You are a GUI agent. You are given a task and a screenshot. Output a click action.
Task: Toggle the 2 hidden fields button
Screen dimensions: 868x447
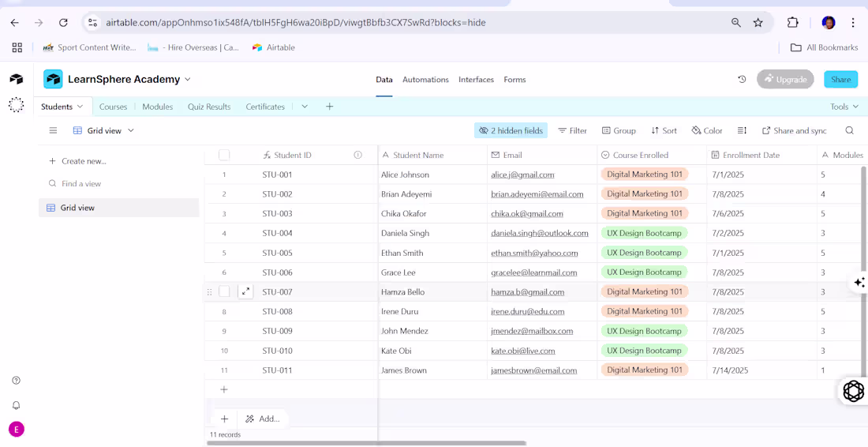pyautogui.click(x=511, y=131)
